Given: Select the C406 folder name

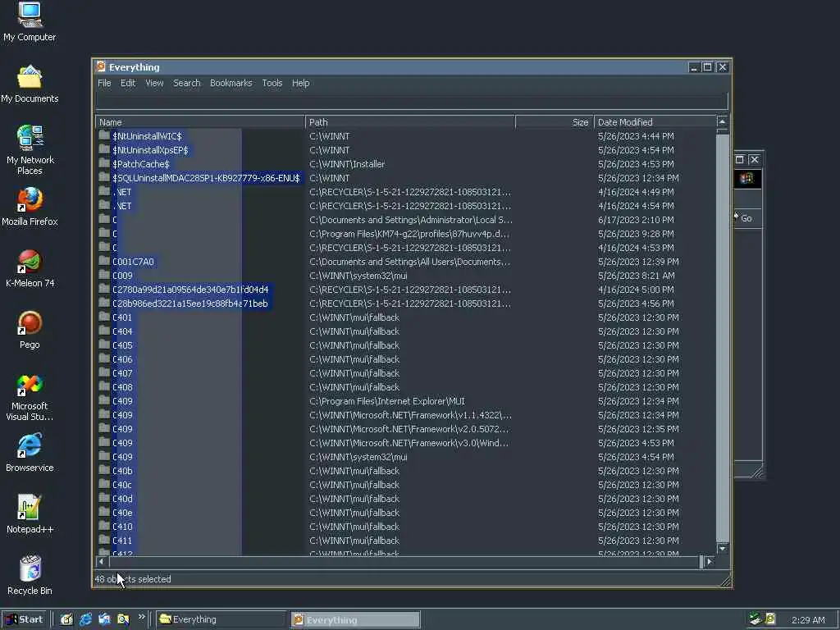Looking at the screenshot, I should point(122,359).
